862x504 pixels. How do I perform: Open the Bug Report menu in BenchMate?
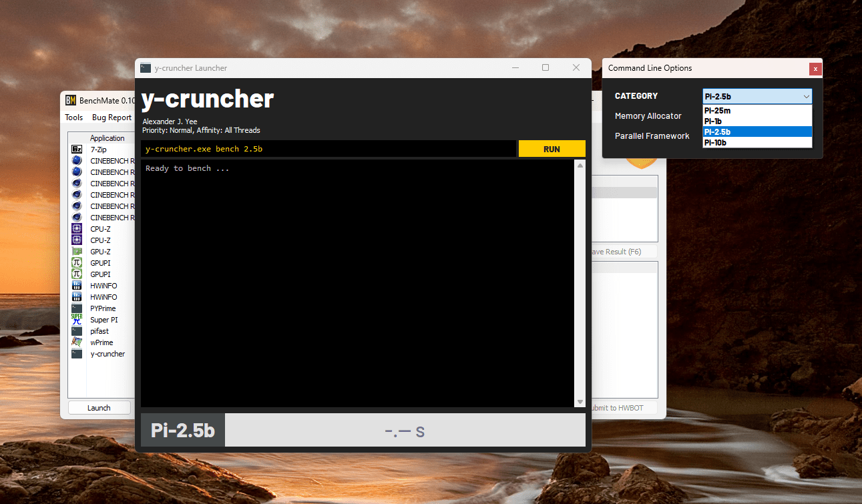pos(112,117)
